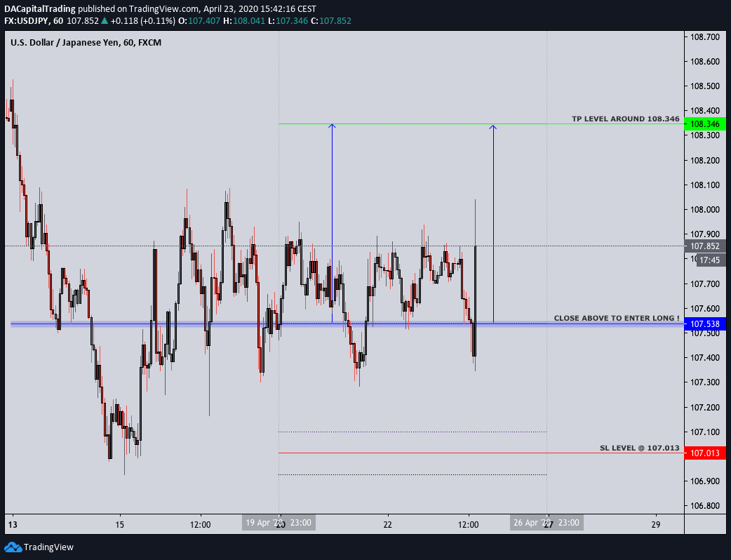This screenshot has height=560, width=731.
Task: Click the TradingView brand text in footer
Action: pyautogui.click(x=48, y=547)
